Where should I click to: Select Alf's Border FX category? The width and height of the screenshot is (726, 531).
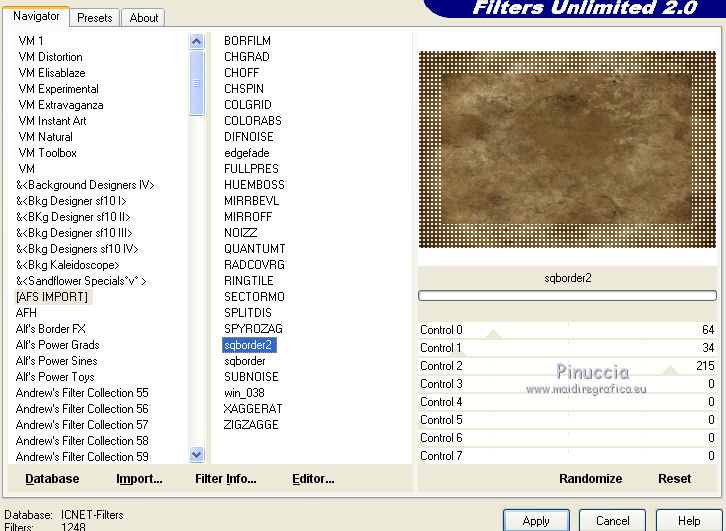tap(50, 329)
